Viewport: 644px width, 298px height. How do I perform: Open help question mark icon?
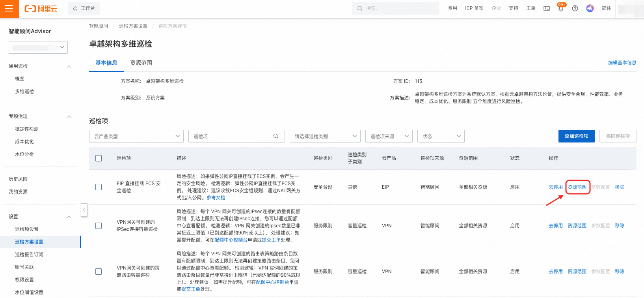(575, 8)
